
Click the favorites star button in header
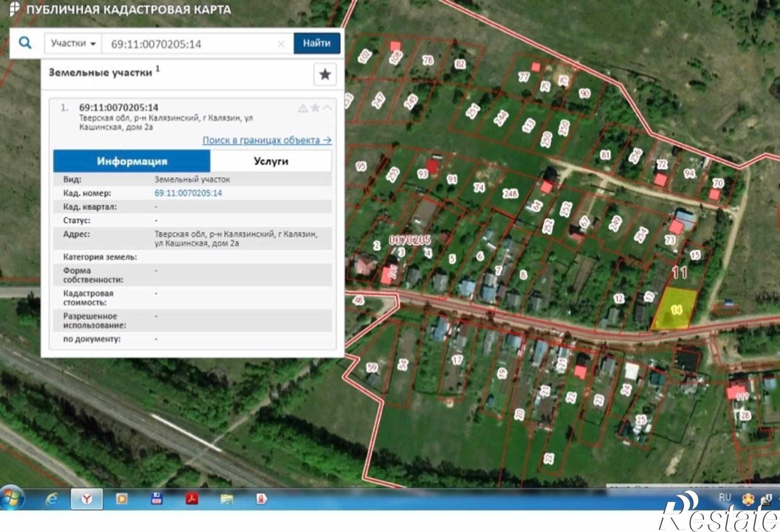coord(325,74)
